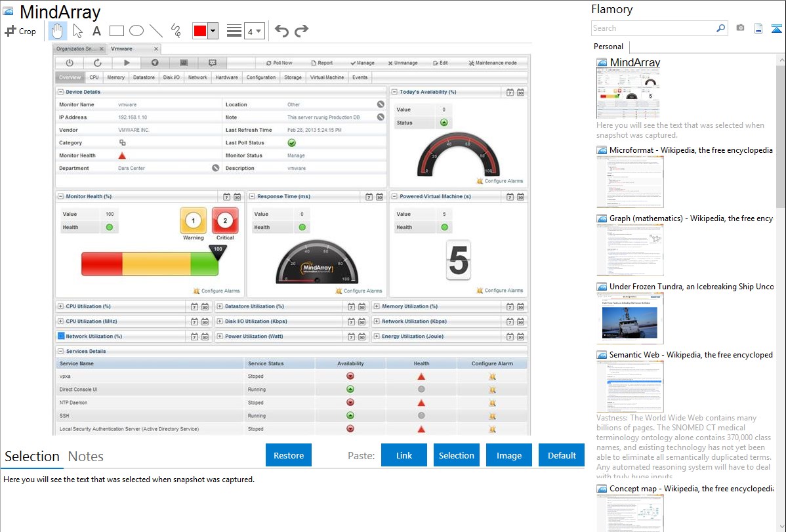Activate the hand pan tool

tap(57, 31)
